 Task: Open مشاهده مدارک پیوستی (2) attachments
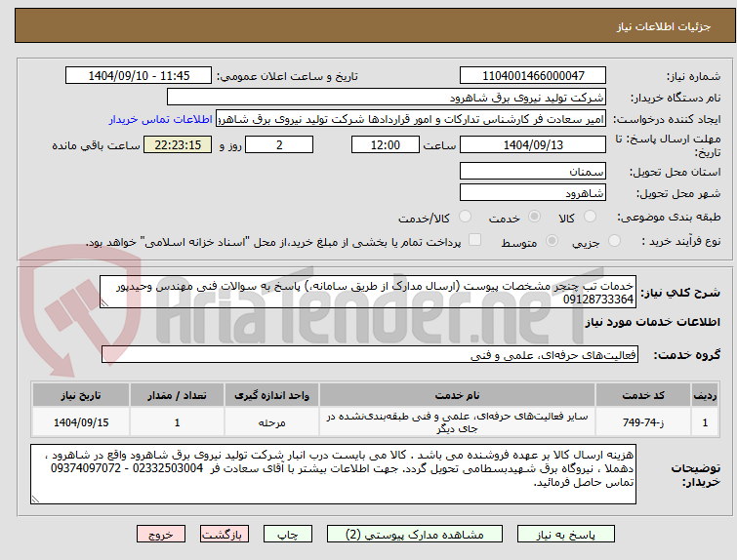[415, 535]
